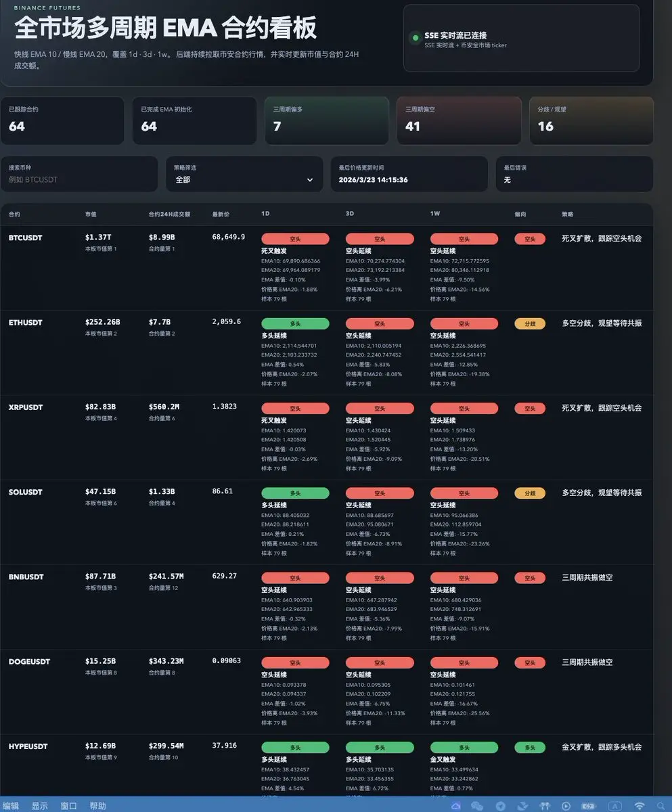Image resolution: width=672 pixels, height=812 pixels.
Task: Select the BNBUSDT contract row name
Action: pos(26,577)
